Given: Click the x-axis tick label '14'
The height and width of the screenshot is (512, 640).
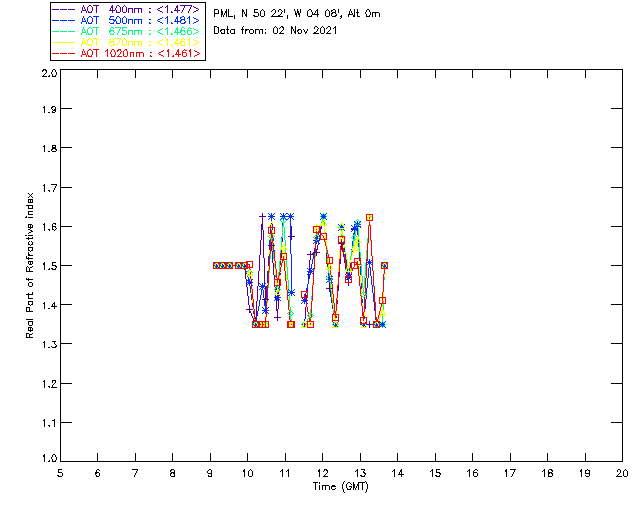Looking at the screenshot, I should click(398, 473).
